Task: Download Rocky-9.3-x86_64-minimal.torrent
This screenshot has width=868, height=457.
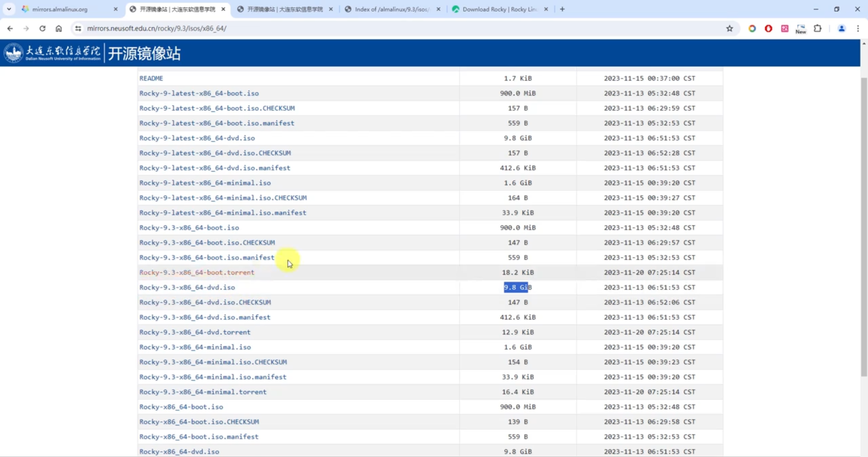Action: (x=203, y=392)
